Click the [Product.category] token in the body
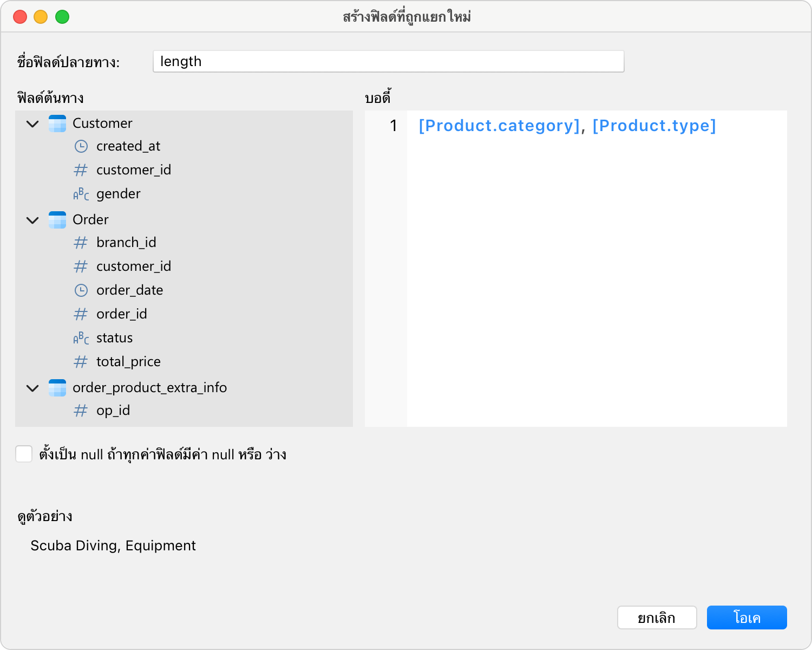 pos(499,126)
